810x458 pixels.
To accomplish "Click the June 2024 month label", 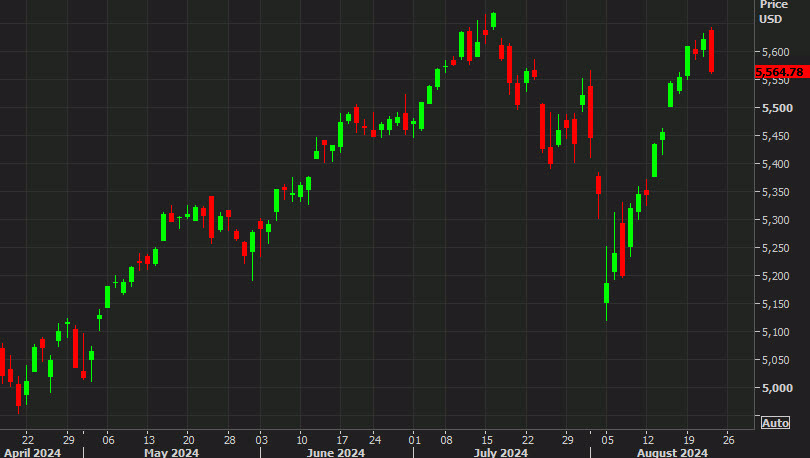I will pos(336,453).
